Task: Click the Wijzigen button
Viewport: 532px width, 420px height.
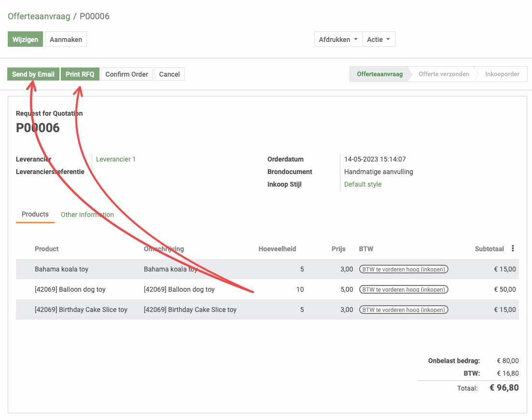Action: tap(26, 40)
